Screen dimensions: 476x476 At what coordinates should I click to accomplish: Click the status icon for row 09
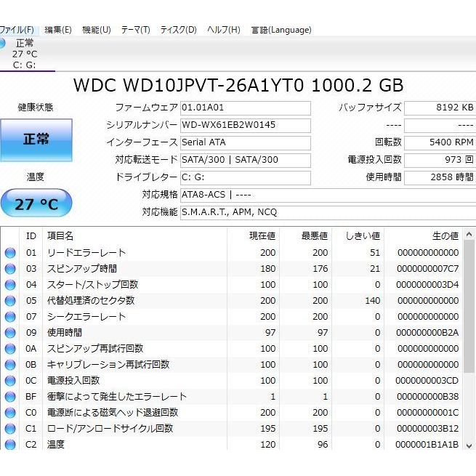[x=10, y=333]
